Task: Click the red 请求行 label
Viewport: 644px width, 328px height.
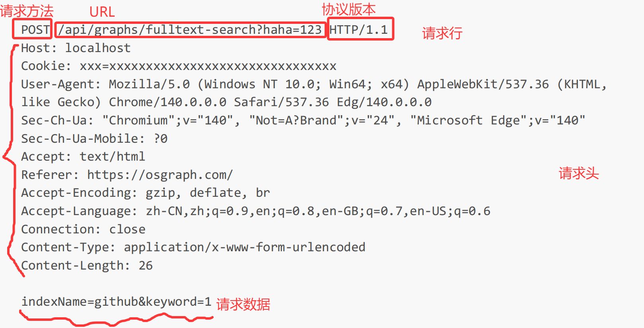Action: pos(442,33)
